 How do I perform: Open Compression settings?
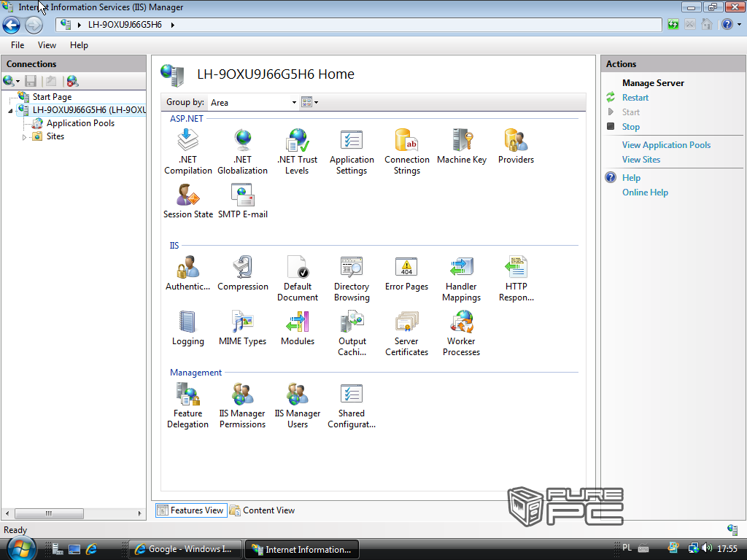point(242,273)
